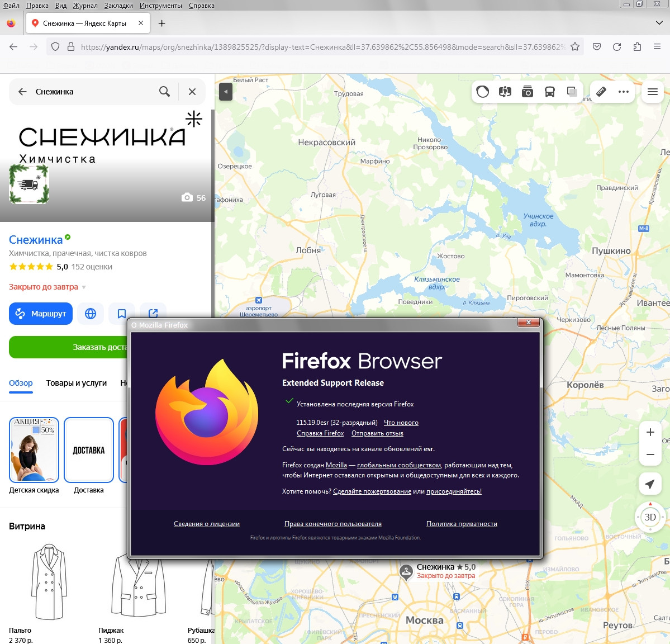This screenshot has height=644, width=670.
Task: Click the my location arrow button
Action: click(x=650, y=484)
